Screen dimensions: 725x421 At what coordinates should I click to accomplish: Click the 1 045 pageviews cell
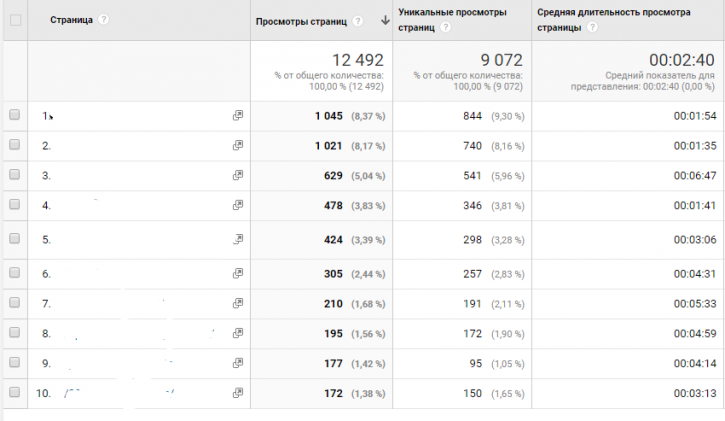coord(329,116)
